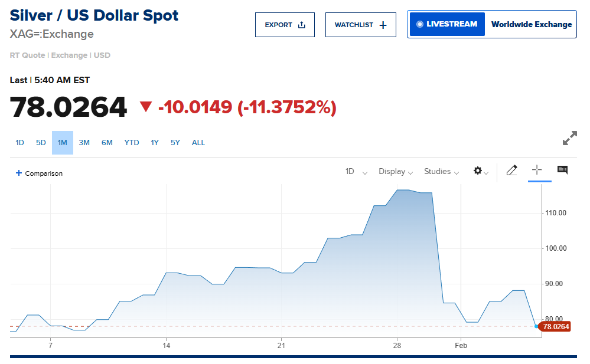Click the Livestream play icon
This screenshot has height=364, width=590.
(x=420, y=24)
